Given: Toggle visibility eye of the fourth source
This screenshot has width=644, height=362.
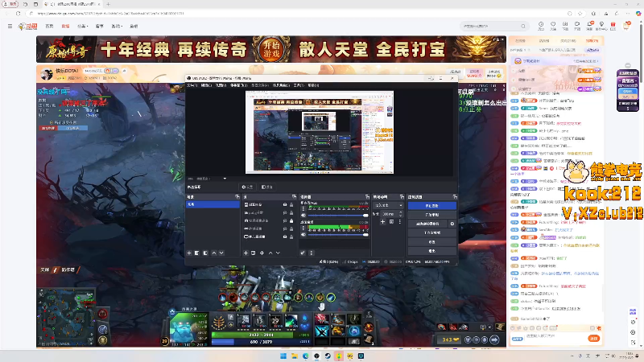Looking at the screenshot, I should 285,228.
